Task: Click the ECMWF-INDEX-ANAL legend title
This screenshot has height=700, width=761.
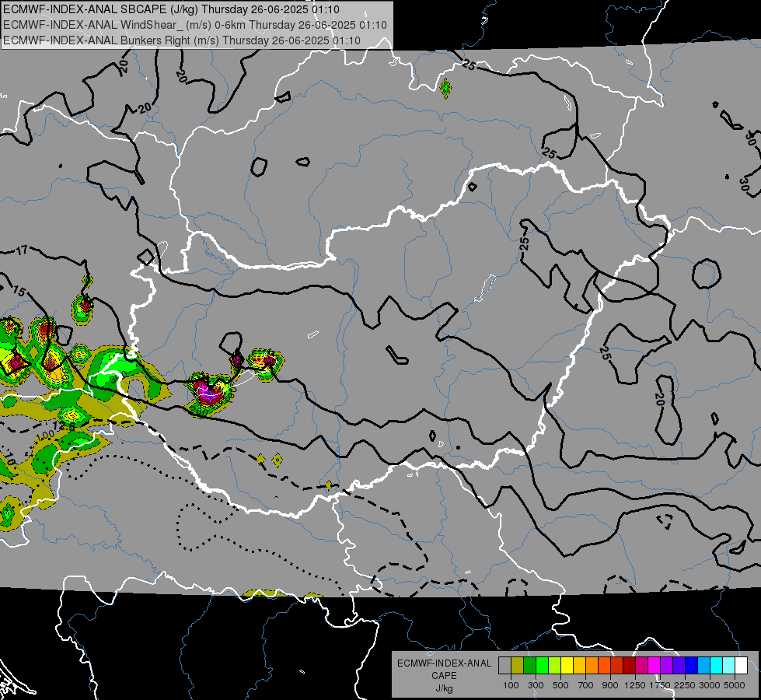Action: pos(445,663)
